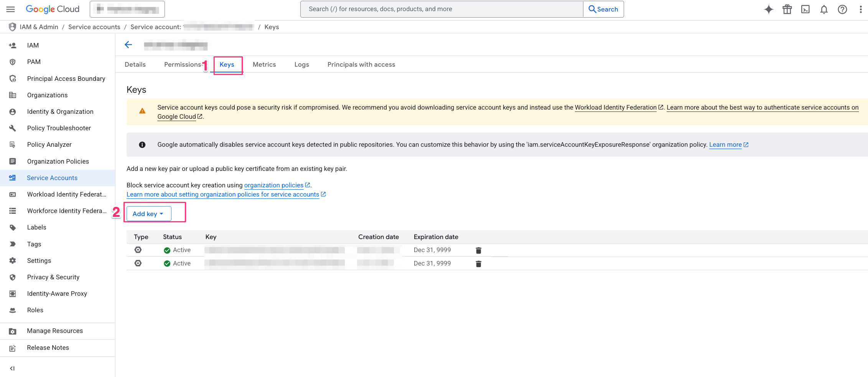
Task: Activate Cloud Shell terminal icon
Action: (x=805, y=9)
